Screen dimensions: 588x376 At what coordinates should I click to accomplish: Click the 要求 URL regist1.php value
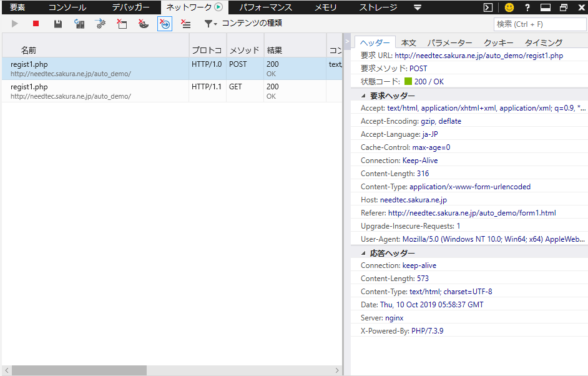pos(479,56)
